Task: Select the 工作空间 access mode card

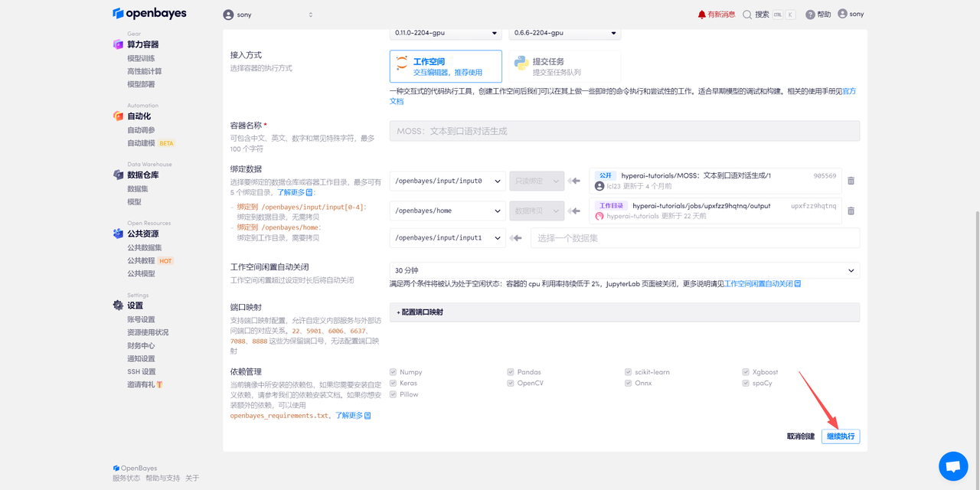Action: point(446,67)
